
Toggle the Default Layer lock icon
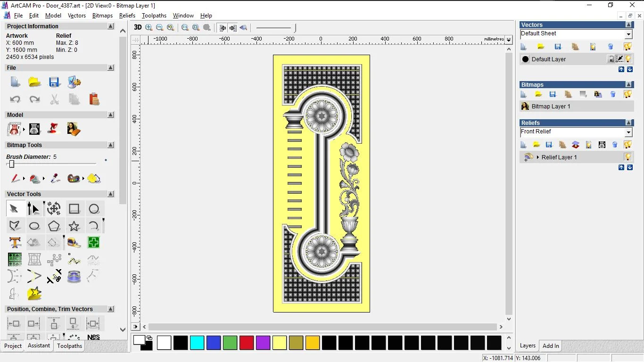point(611,59)
